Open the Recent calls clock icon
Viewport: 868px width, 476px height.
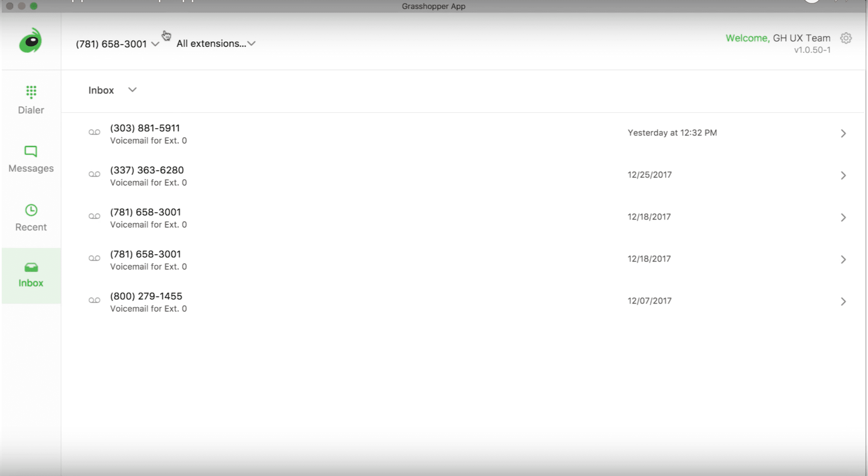[x=31, y=210]
